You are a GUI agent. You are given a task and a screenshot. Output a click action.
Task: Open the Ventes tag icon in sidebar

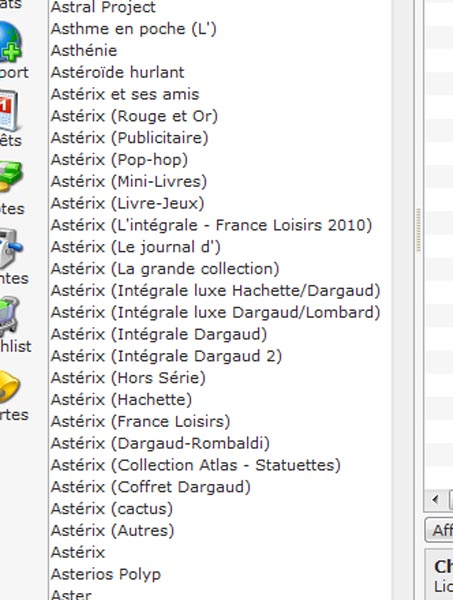(x=10, y=249)
